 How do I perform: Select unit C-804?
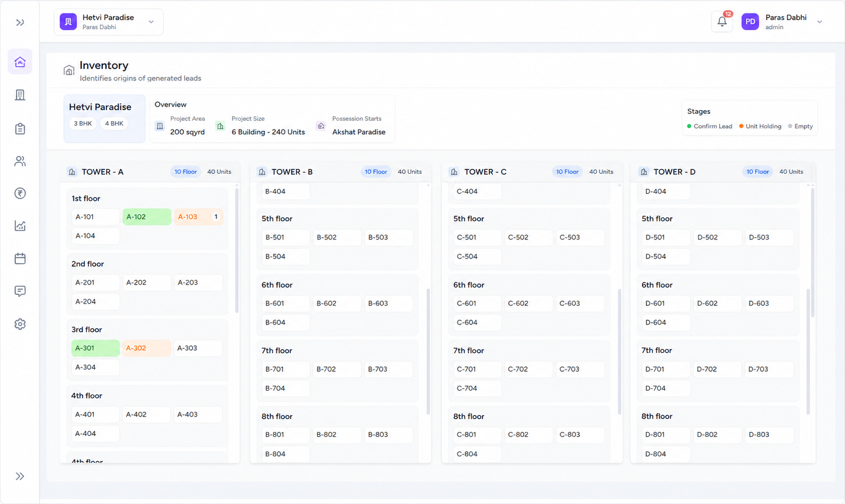[477, 454]
